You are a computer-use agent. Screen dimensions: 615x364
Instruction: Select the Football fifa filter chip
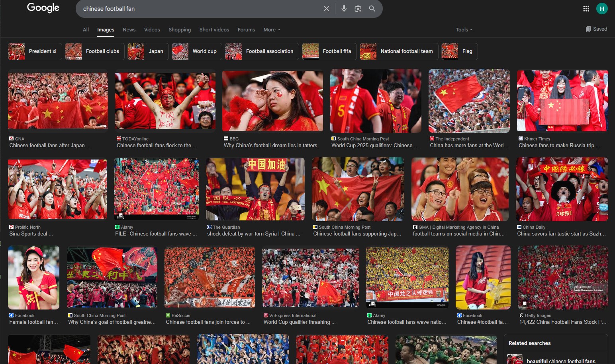(x=329, y=51)
